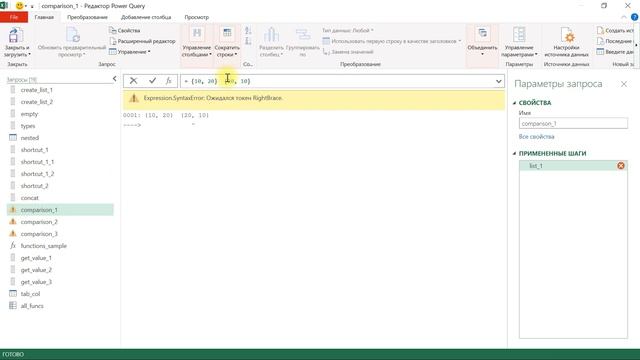
Task: Click the fx icon beside functions_sample
Action: [13, 245]
